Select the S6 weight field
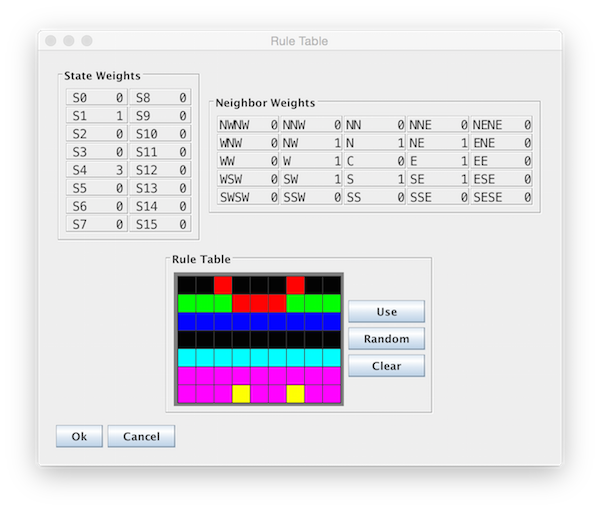The image size is (600, 511). 97,206
